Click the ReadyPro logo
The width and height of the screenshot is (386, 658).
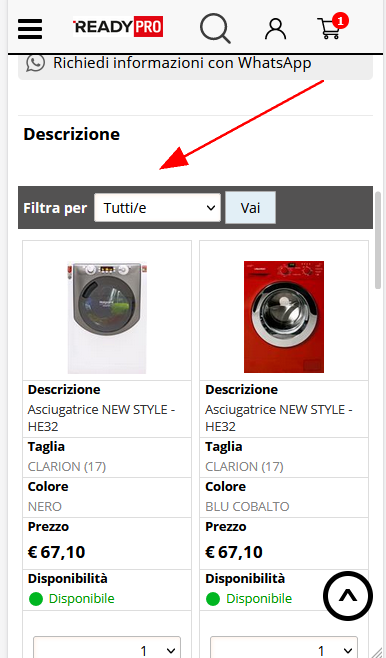pyautogui.click(x=118, y=26)
